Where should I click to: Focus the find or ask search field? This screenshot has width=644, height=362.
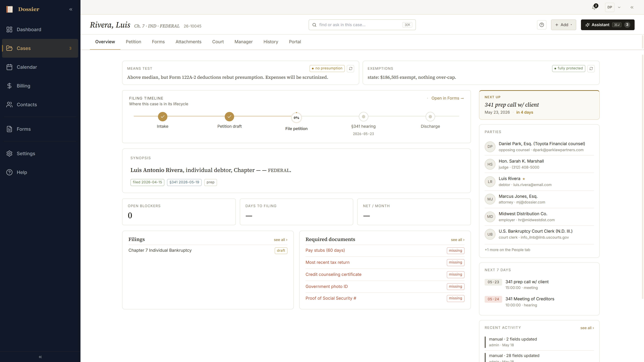pos(362,25)
